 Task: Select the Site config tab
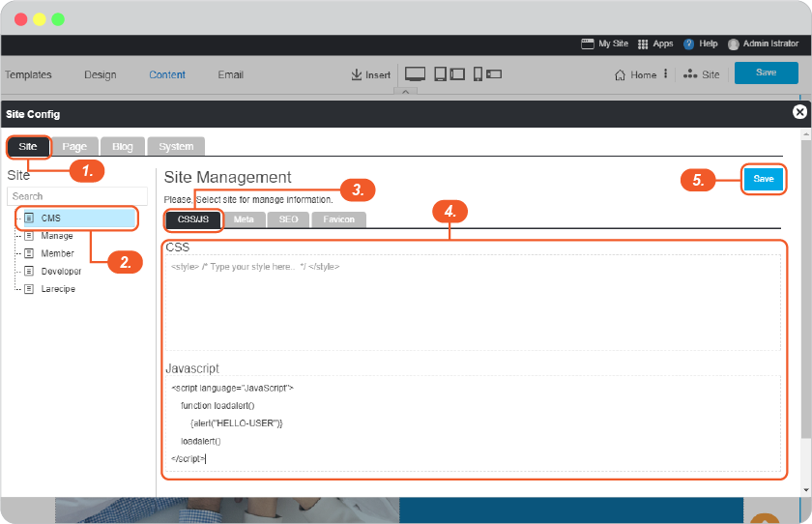tap(28, 147)
